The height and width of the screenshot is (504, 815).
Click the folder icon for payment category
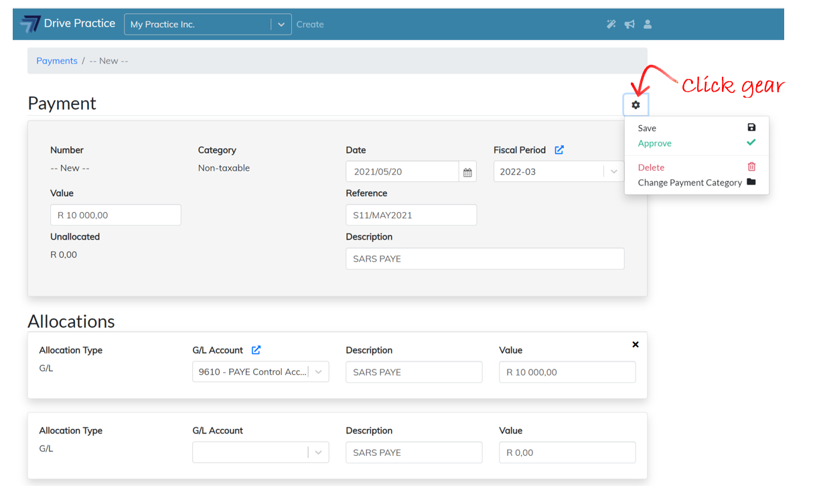[751, 182]
